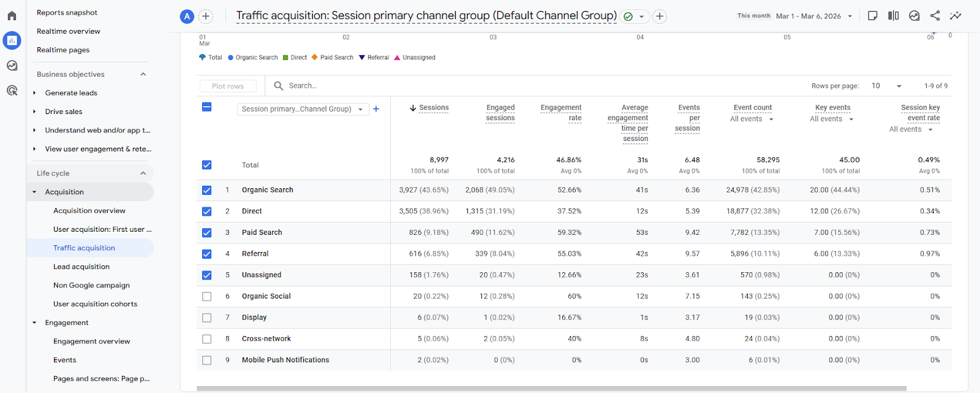The height and width of the screenshot is (393, 980).
Task: Select the Reports bar chart icon
Action: 12,40
